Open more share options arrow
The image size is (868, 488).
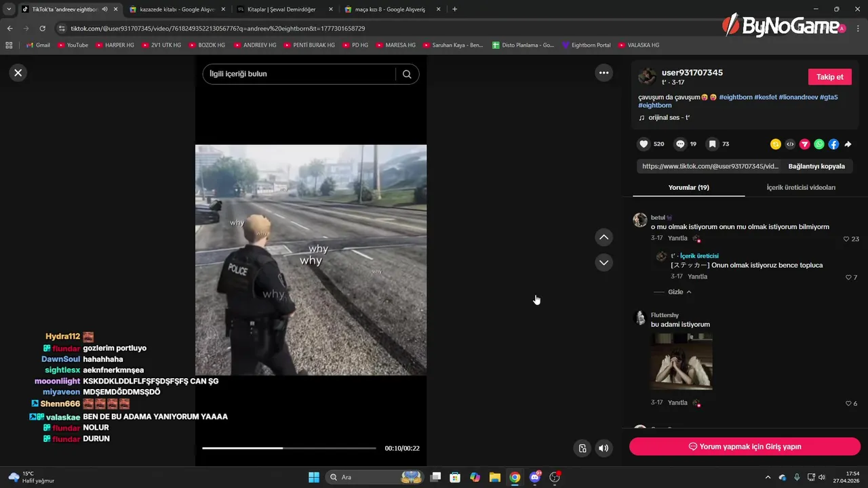click(x=848, y=144)
